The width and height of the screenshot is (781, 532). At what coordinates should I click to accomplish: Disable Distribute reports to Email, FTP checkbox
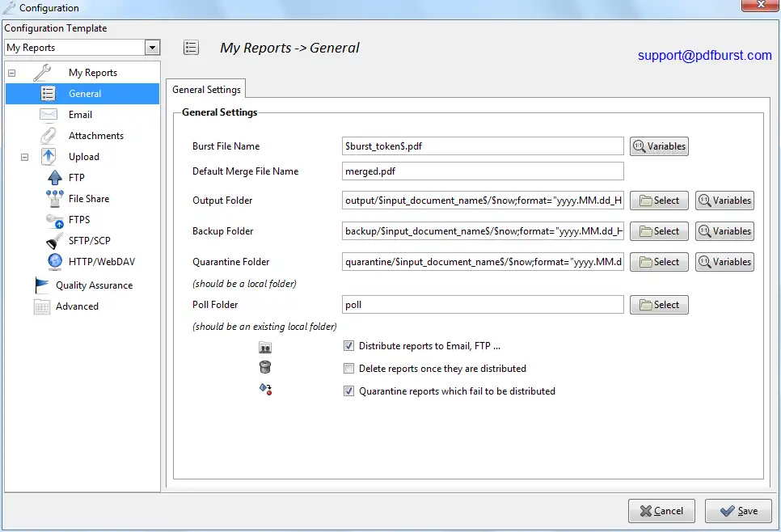pyautogui.click(x=349, y=346)
